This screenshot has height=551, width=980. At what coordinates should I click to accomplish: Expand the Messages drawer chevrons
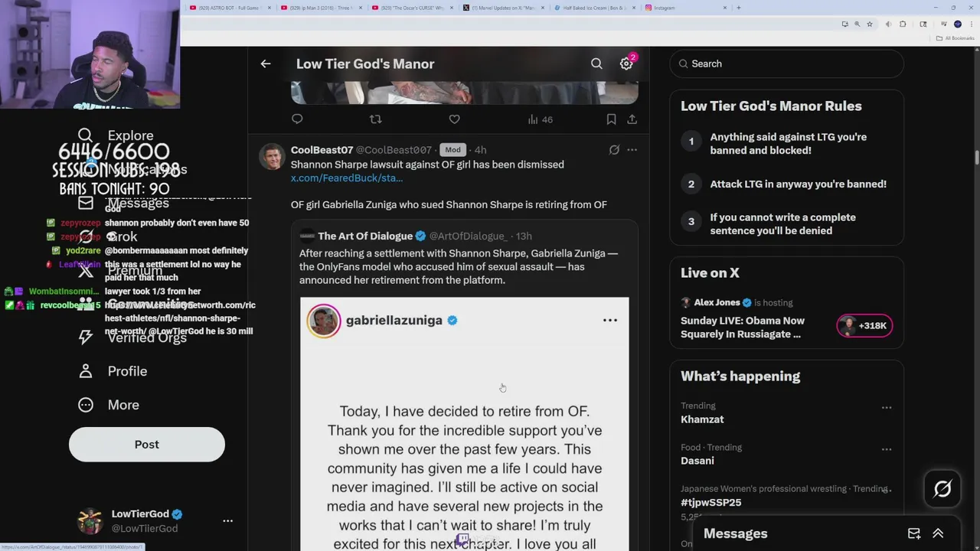click(938, 533)
